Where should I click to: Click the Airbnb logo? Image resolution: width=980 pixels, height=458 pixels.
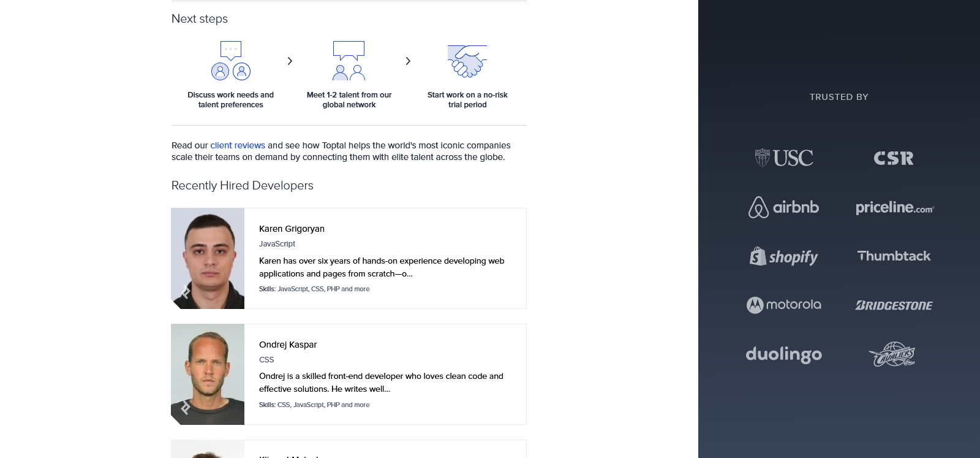pyautogui.click(x=783, y=207)
